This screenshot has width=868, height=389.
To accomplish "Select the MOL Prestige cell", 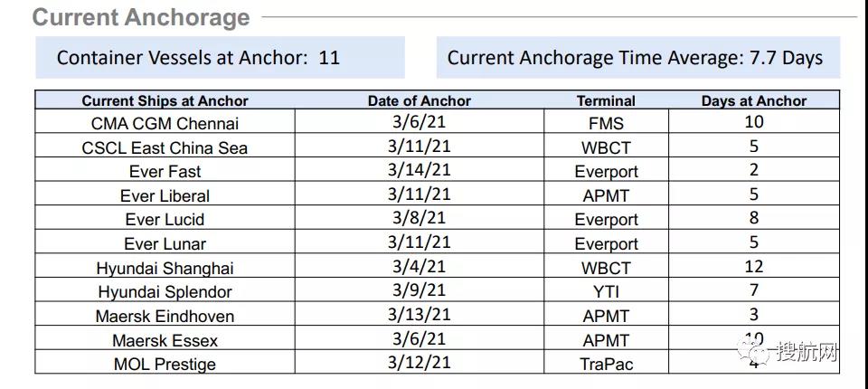I will (x=165, y=365).
